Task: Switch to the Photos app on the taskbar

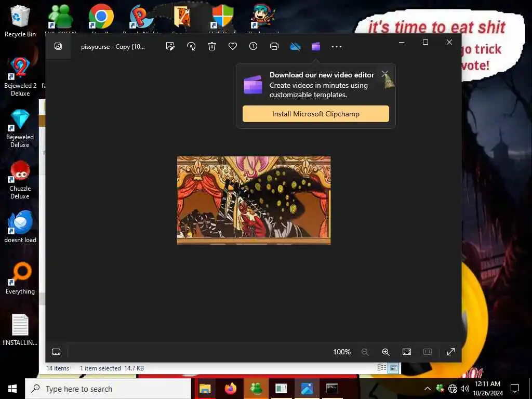Action: pos(307,389)
